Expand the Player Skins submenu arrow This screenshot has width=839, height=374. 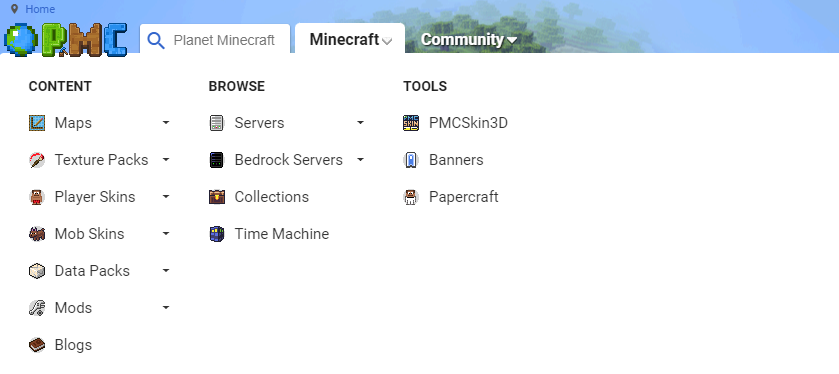coord(166,197)
